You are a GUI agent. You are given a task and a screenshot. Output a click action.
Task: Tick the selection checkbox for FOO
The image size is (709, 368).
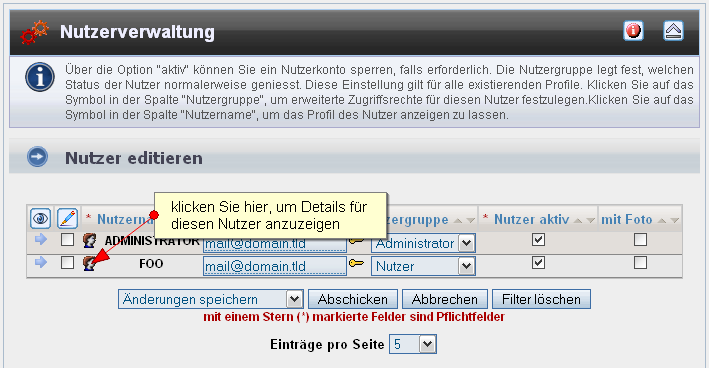pyautogui.click(x=67, y=262)
